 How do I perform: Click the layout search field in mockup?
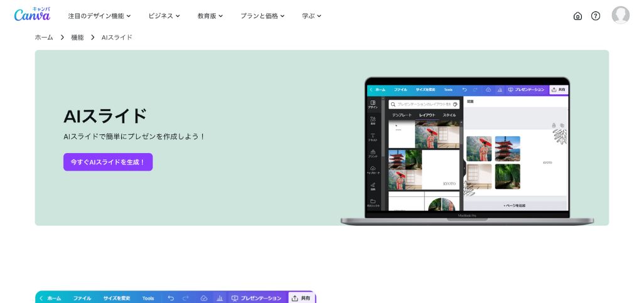424,104
